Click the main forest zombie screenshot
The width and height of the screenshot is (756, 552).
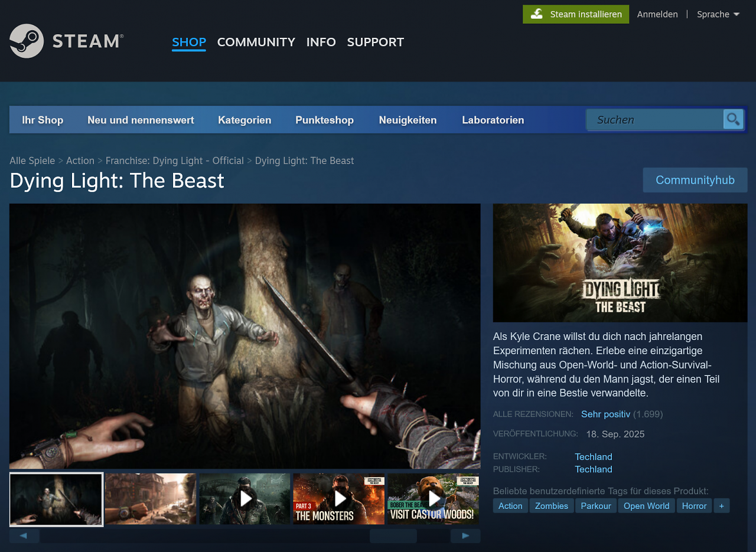(245, 336)
